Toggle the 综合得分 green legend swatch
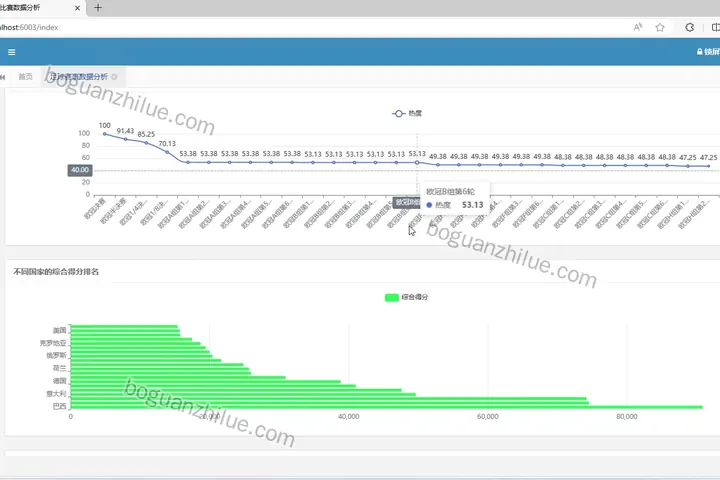This screenshot has height=480, width=720. (x=391, y=298)
